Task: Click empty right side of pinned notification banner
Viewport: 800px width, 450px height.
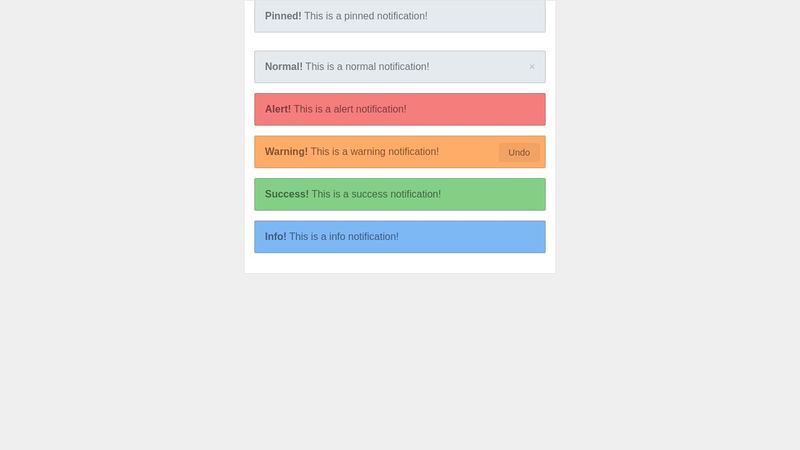Action: point(500,16)
